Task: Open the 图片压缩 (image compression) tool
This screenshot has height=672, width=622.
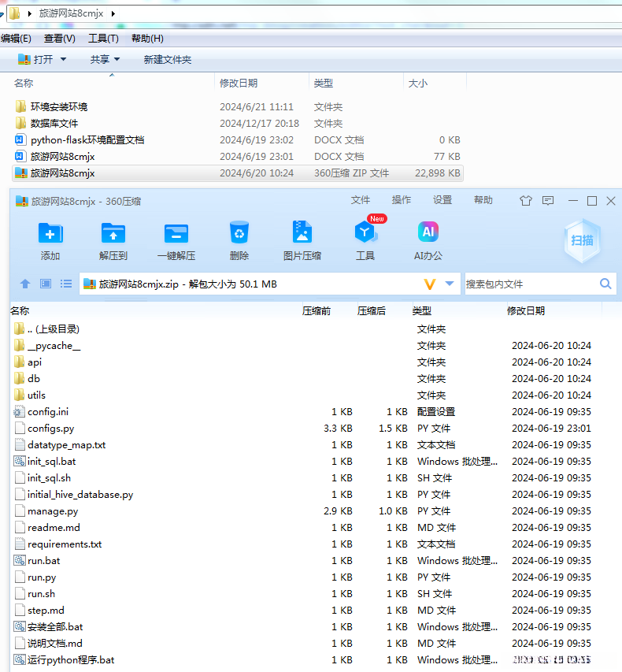Action: coord(302,232)
